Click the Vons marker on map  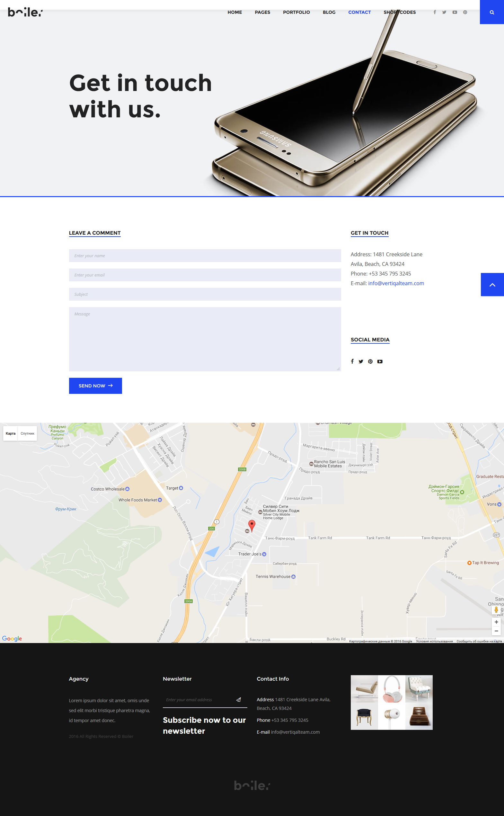[x=499, y=504]
